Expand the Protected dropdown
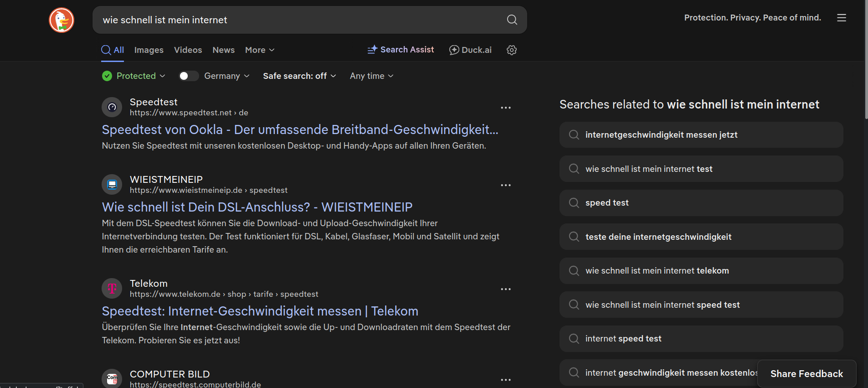This screenshot has height=388, width=868. pyautogui.click(x=134, y=76)
